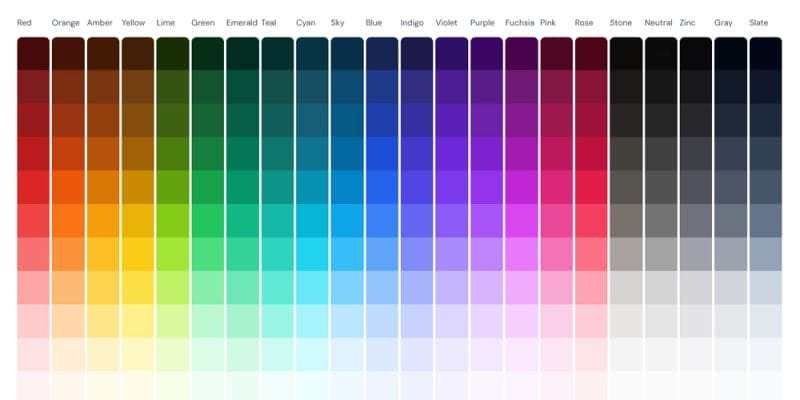Screen dimensions: 800x400
Task: Pick the darkest Emerald swatch
Action: pyautogui.click(x=242, y=54)
